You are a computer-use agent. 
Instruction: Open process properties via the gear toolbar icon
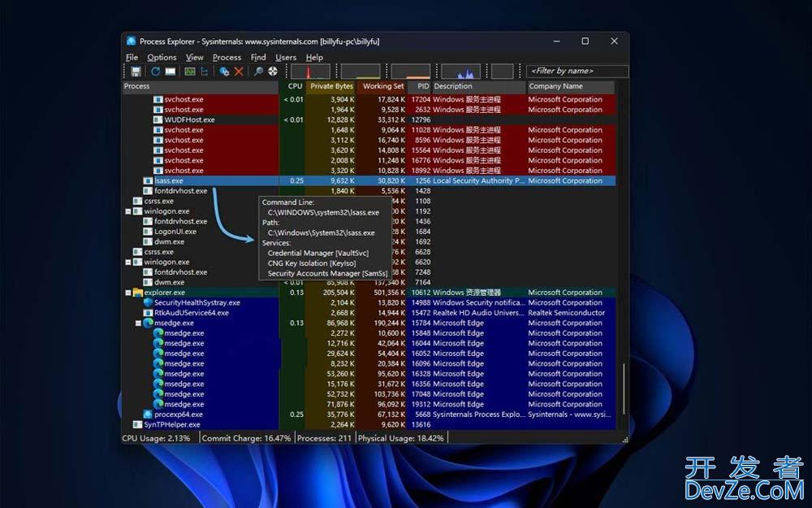click(x=224, y=72)
